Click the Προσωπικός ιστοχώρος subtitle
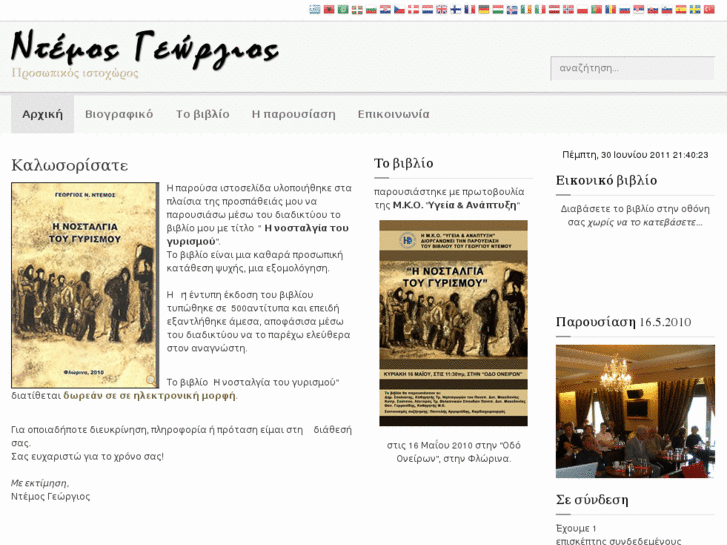Screen dimensions: 727x545 pyautogui.click(x=75, y=73)
